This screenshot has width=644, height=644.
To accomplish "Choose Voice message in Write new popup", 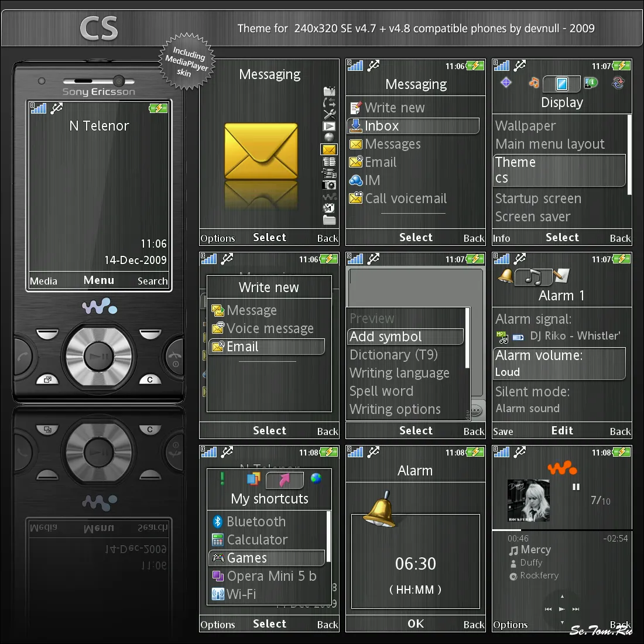I will 270,328.
